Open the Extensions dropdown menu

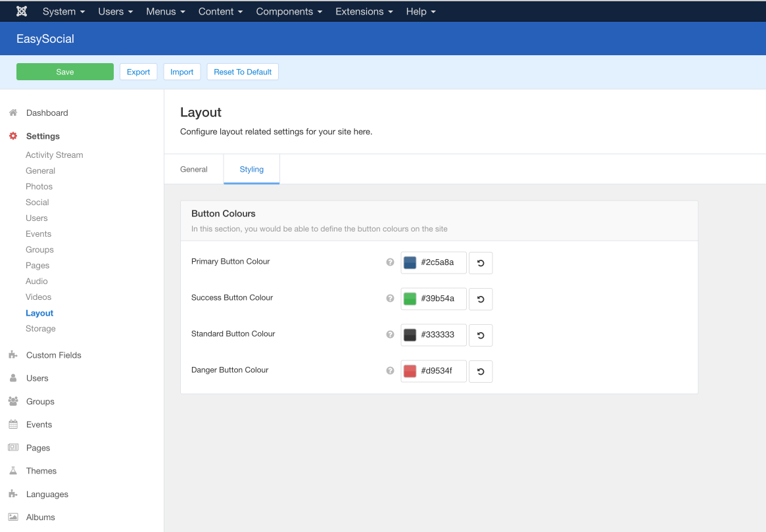(x=364, y=11)
